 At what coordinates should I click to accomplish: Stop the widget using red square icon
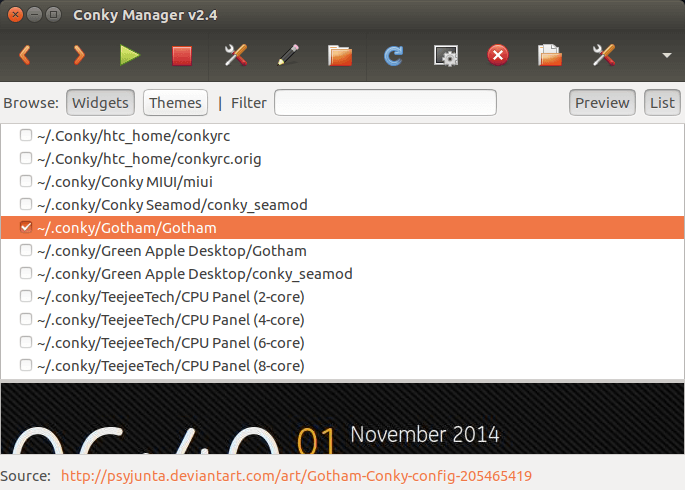tap(182, 56)
